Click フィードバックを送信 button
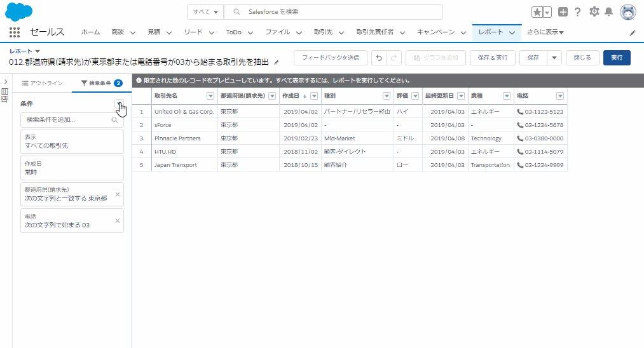The height and width of the screenshot is (348, 644). [330, 58]
